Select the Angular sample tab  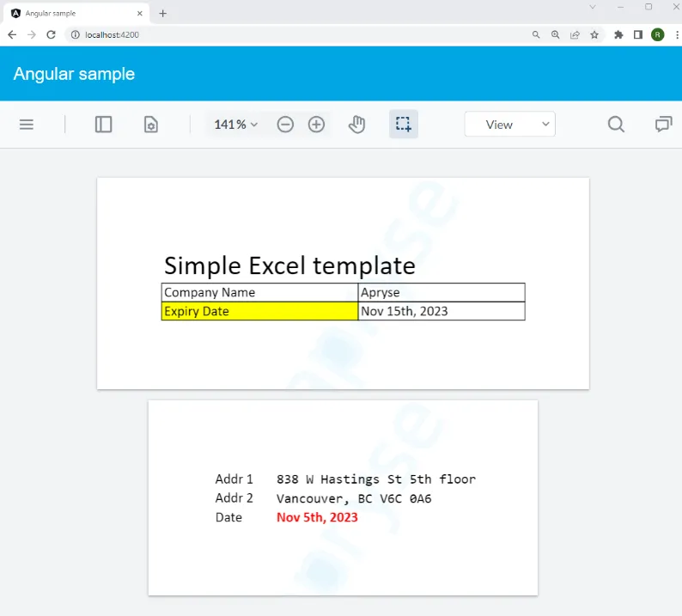pos(76,14)
